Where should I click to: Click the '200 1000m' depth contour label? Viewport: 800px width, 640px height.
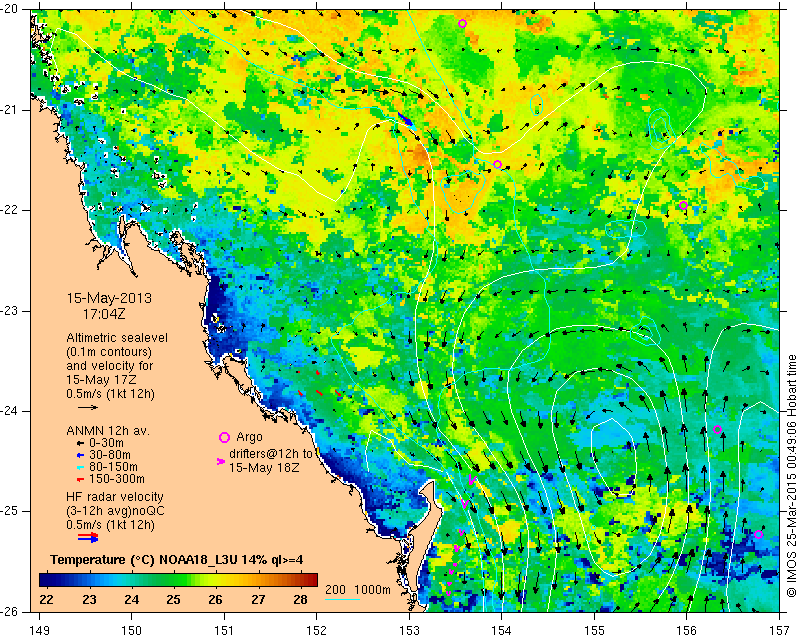point(358,590)
